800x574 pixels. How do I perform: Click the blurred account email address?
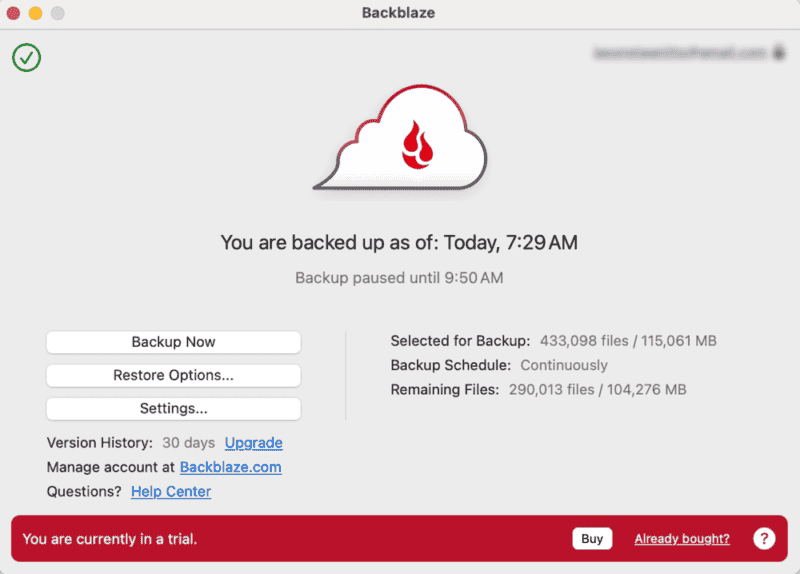click(x=680, y=53)
